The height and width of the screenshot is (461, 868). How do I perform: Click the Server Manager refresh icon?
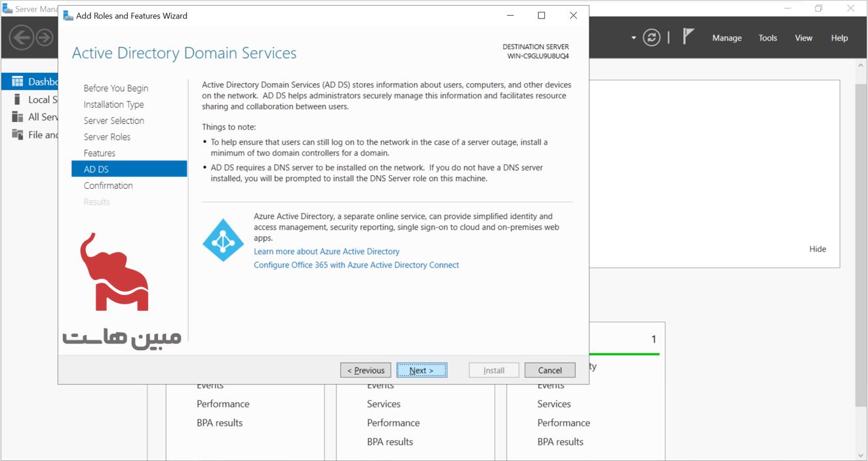(651, 37)
